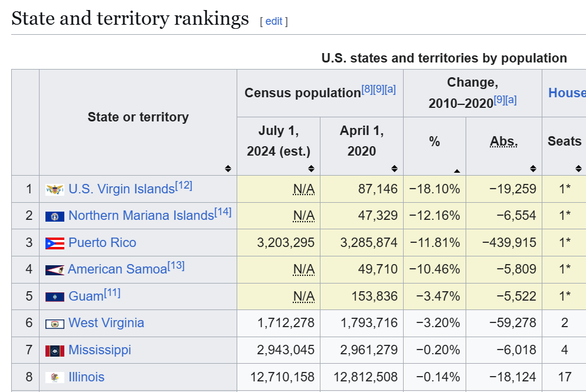586x392 pixels.
Task: Click the Northern Mariana Islands flag icon
Action: (x=55, y=216)
